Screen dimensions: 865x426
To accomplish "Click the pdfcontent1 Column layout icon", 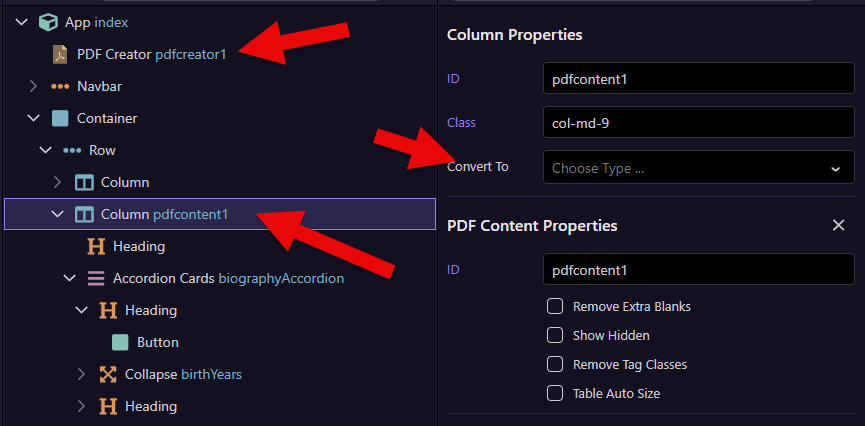I will pyautogui.click(x=84, y=214).
